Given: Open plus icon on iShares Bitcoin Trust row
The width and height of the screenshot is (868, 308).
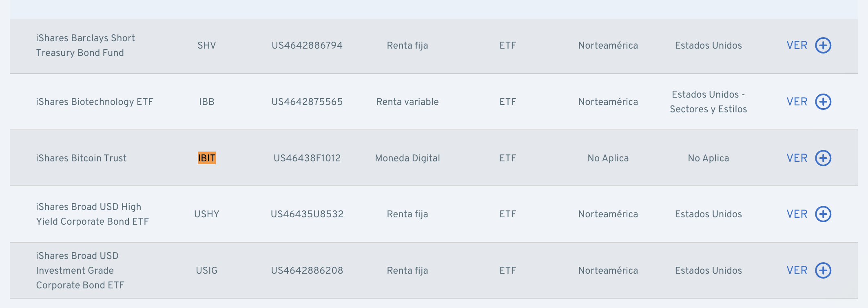Looking at the screenshot, I should click(823, 158).
